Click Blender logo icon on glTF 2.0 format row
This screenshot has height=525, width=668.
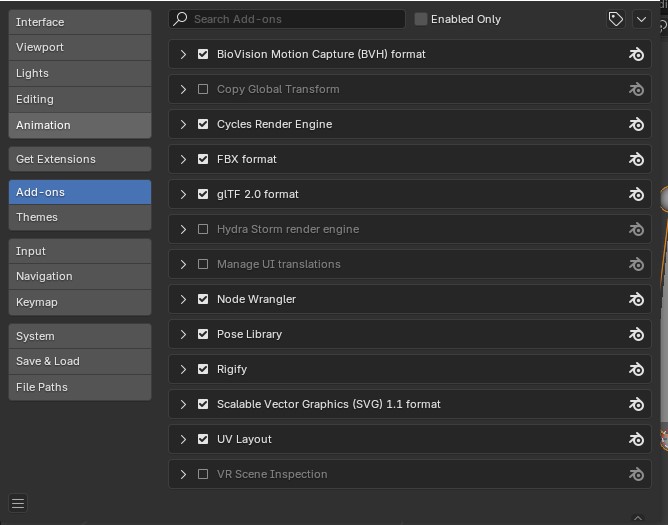[636, 194]
